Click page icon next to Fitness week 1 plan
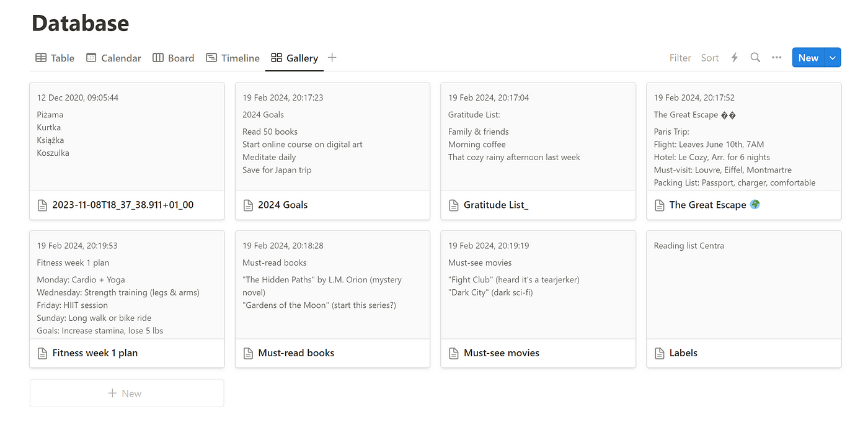Image resolution: width=868 pixels, height=432 pixels. 42,353
